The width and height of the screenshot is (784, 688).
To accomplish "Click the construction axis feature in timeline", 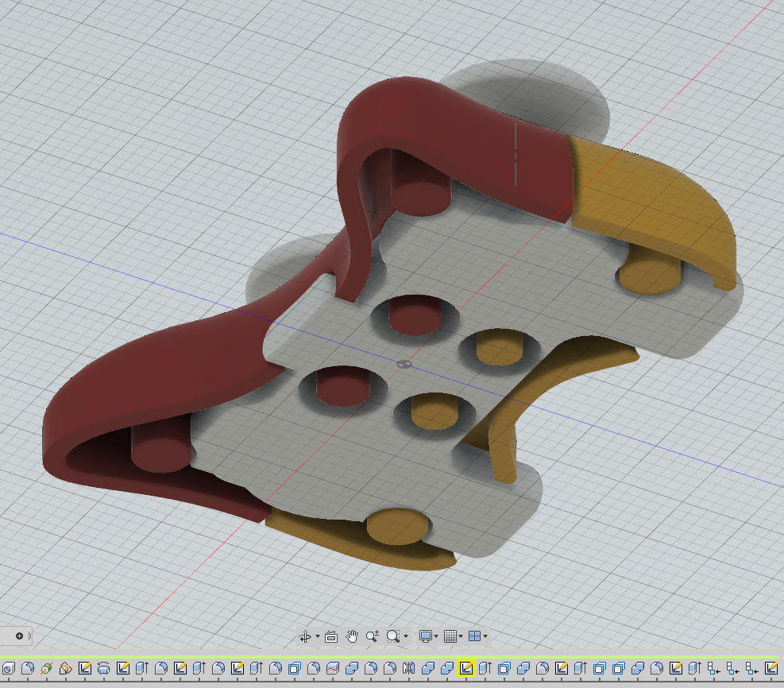I will [47, 668].
